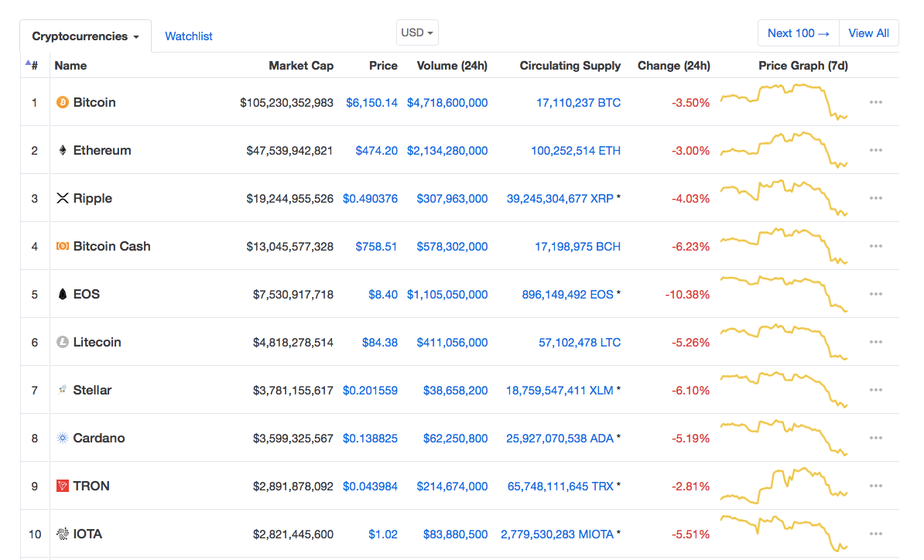Image resolution: width=924 pixels, height=560 pixels.
Task: Open the Cryptocurrencies dropdown tab
Action: tap(85, 36)
